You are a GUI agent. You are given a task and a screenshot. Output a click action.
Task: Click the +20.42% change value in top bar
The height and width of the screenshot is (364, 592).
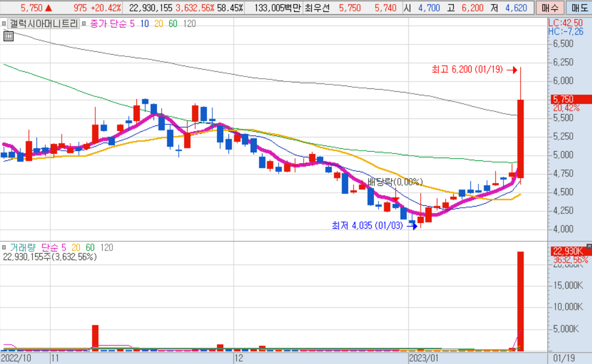(x=106, y=8)
